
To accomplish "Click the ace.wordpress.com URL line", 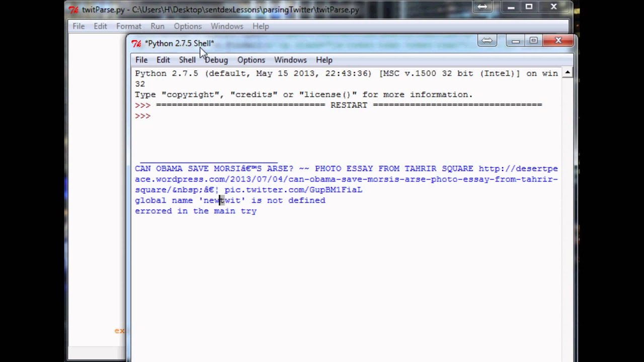I will point(346,179).
